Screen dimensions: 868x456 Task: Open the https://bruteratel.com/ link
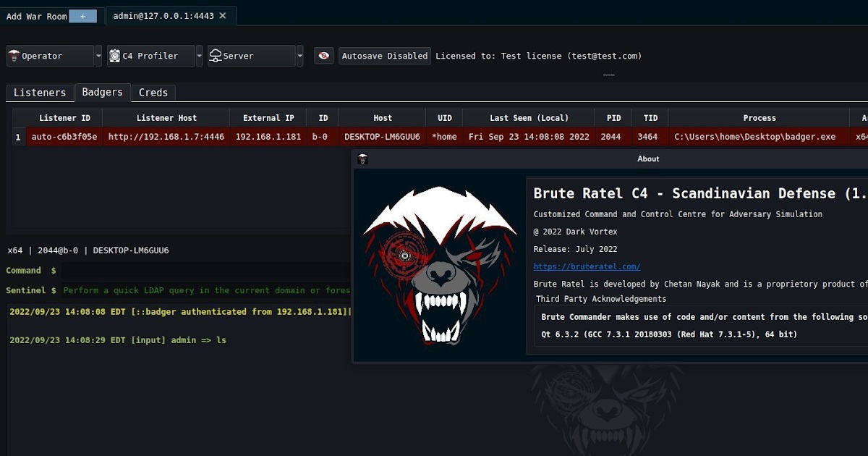587,266
